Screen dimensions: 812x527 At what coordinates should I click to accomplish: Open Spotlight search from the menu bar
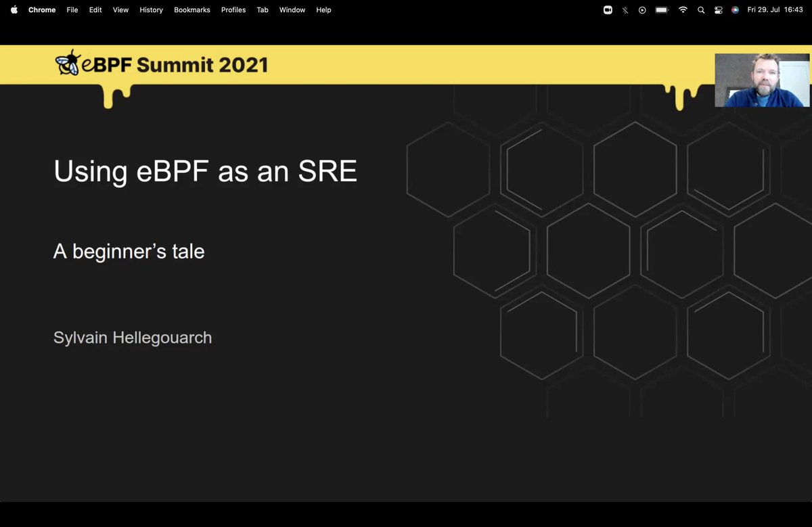click(701, 10)
